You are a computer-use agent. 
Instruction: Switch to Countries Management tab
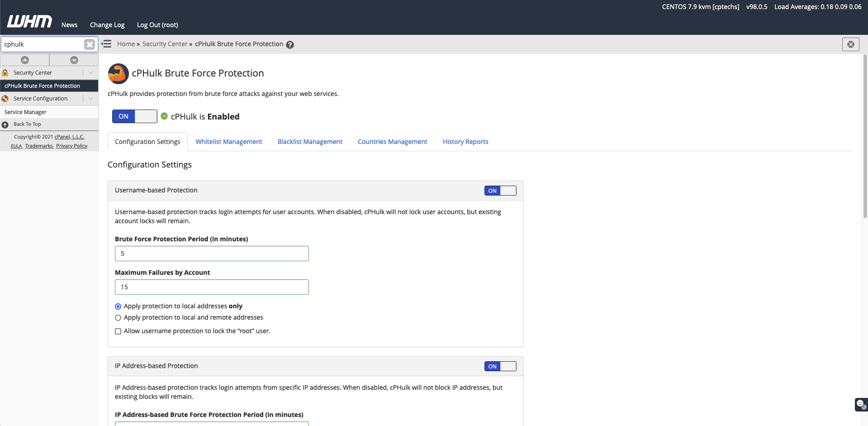pyautogui.click(x=393, y=142)
